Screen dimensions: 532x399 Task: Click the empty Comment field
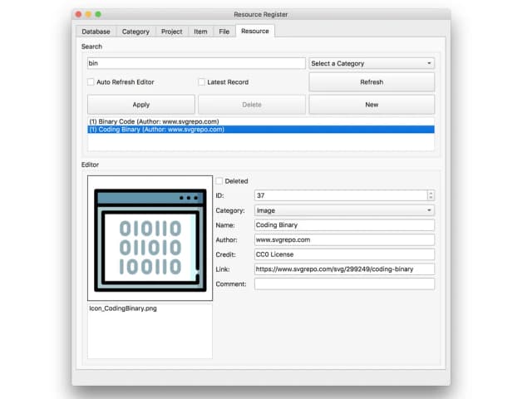click(344, 283)
